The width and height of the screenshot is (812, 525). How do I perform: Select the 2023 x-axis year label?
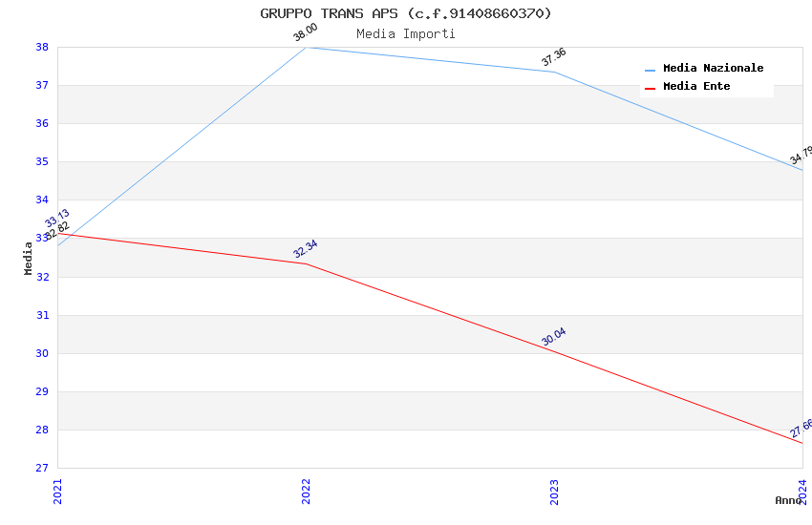point(554,491)
